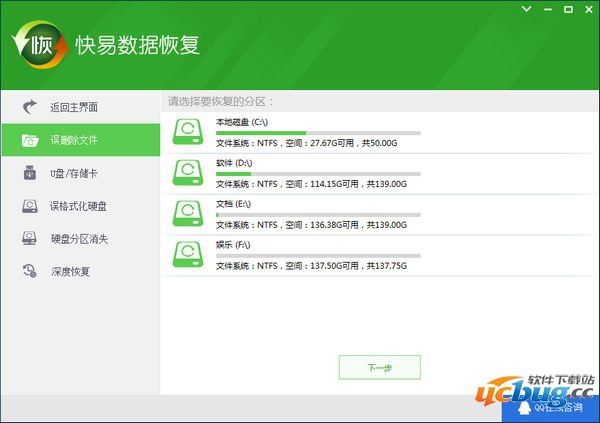Click the hard disk icon beside 误格式化硬盘

(30, 206)
